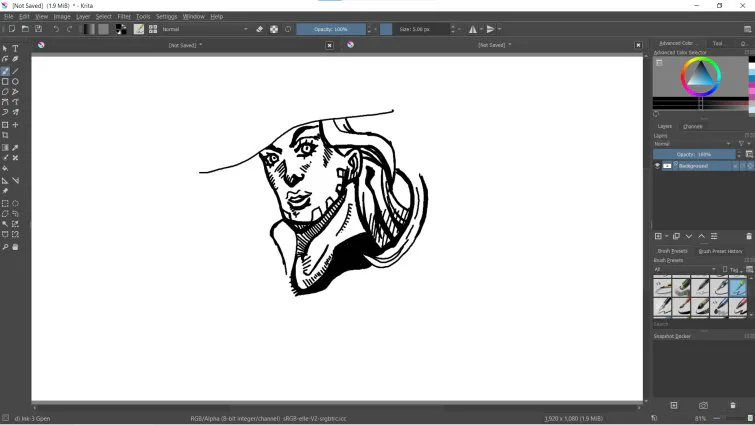Close the second Not Saved document tab

tap(638, 45)
